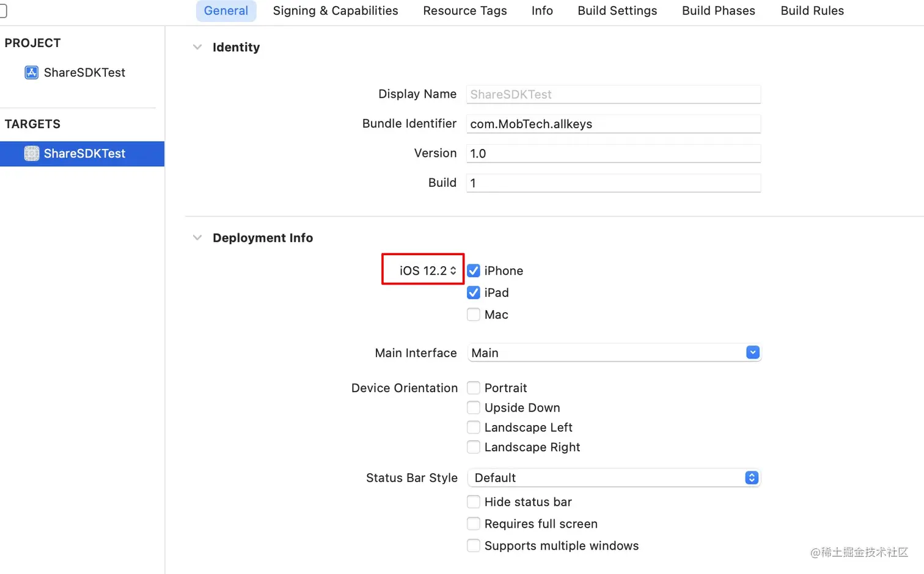The image size is (924, 574).
Task: Uncheck the iPhone device checkbox
Action: click(x=474, y=271)
